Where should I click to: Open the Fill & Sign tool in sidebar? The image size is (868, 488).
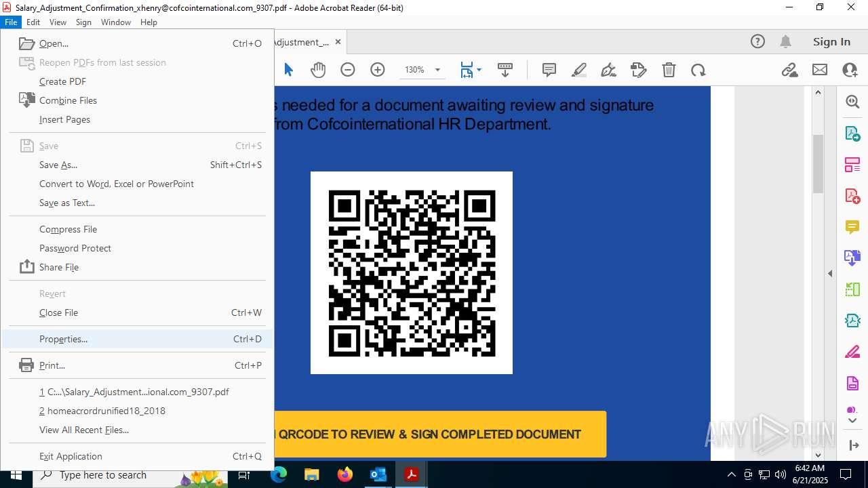coord(852,352)
